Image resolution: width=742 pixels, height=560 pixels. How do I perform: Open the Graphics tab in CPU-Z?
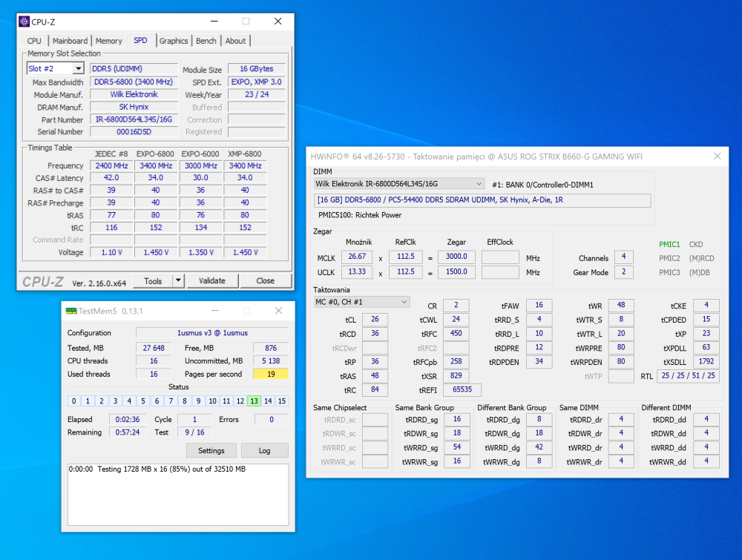(x=174, y=41)
